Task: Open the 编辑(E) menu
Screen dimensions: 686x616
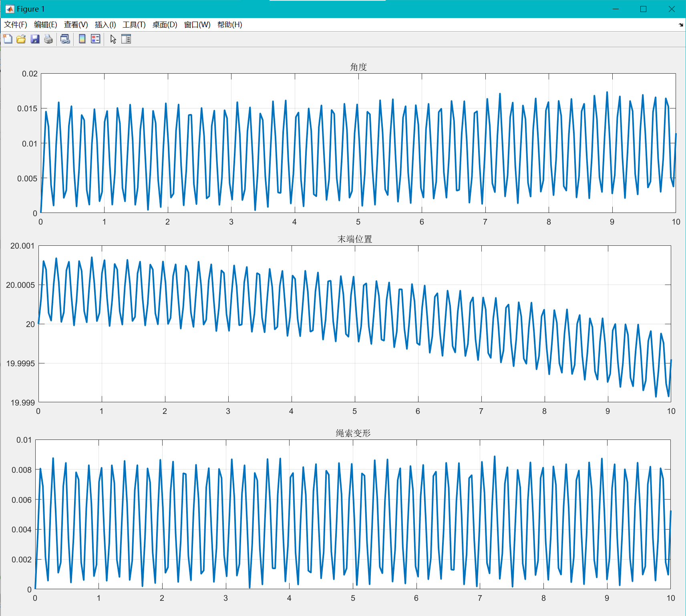Action: point(46,25)
